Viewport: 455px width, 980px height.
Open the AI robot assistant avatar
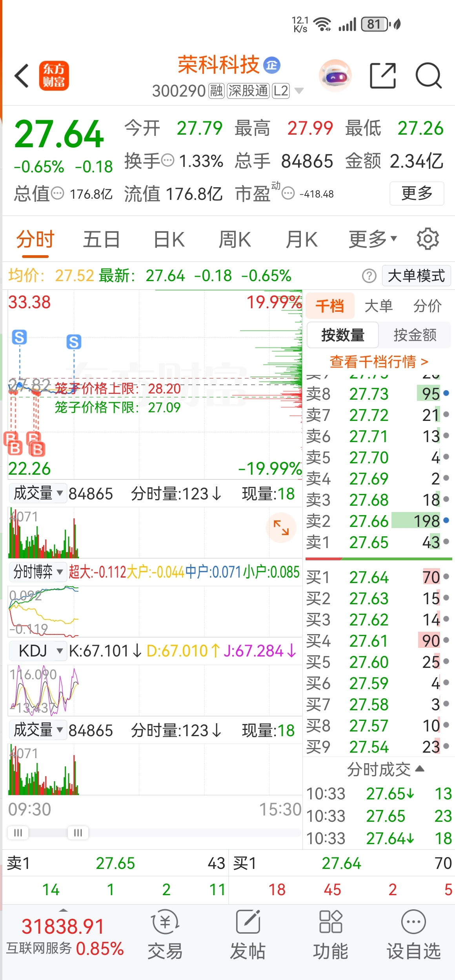(335, 75)
